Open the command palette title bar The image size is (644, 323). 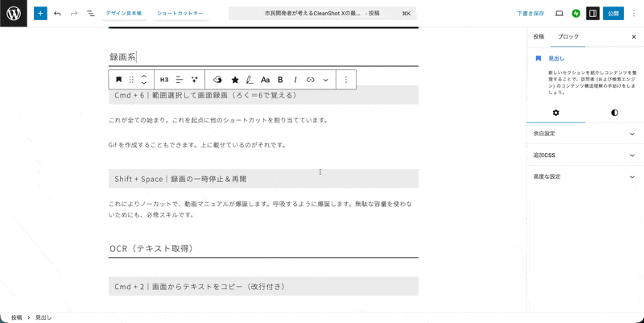pyautogui.click(x=322, y=13)
